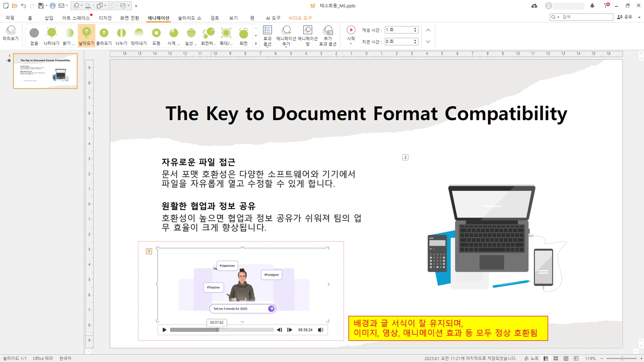Image resolution: width=644 pixels, height=362 pixels.
Task: Open the 시작 start timing dropdown
Action: point(351,35)
